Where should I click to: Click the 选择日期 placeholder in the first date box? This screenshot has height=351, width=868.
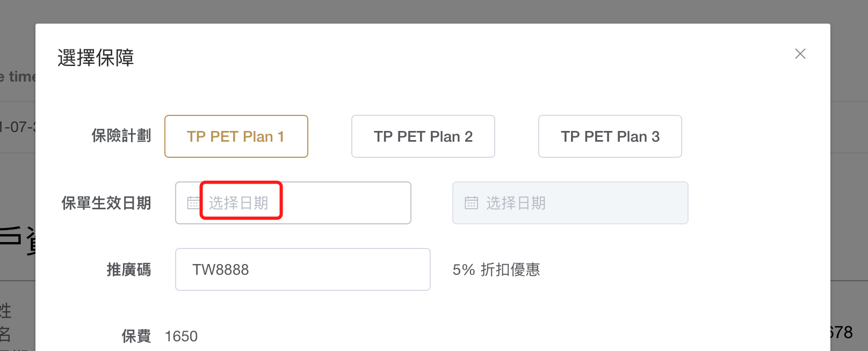238,203
